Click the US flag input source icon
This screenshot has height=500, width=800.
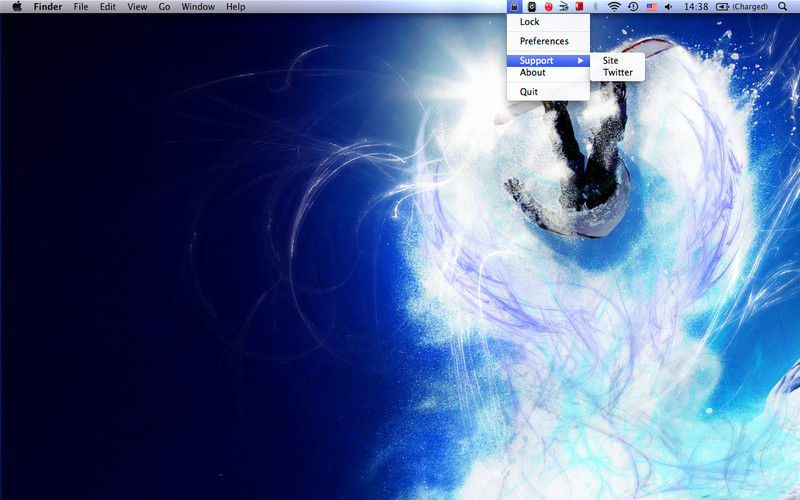point(651,7)
